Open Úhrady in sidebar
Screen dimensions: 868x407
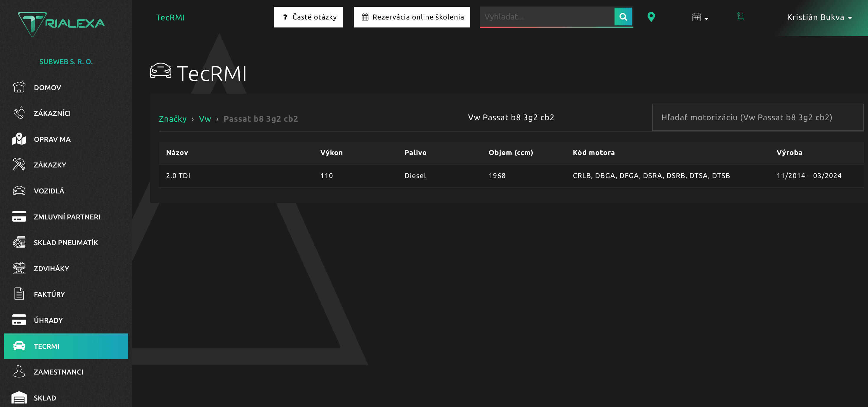66,320
